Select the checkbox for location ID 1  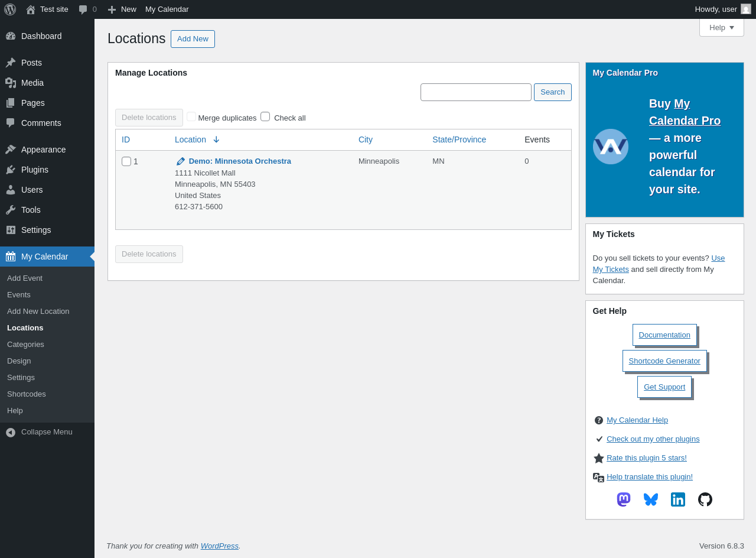coord(126,161)
